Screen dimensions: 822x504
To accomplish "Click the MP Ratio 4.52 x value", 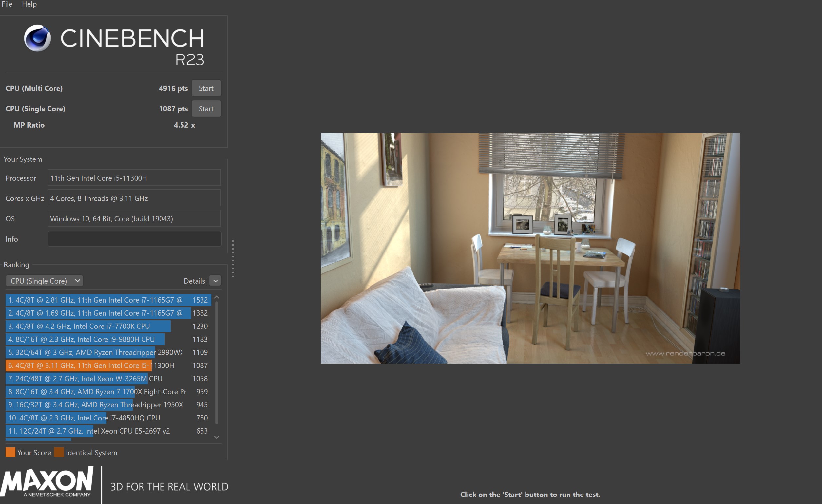I will pos(184,125).
